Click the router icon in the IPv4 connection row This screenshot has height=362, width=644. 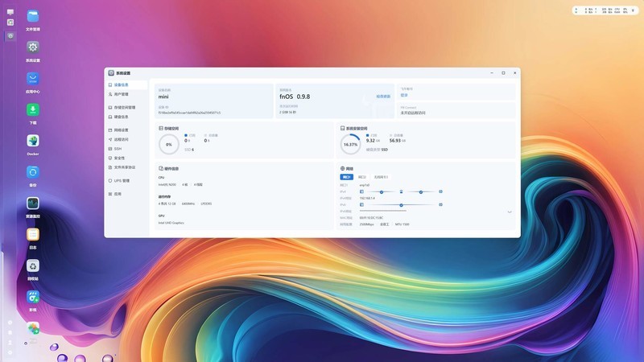pyautogui.click(x=401, y=191)
